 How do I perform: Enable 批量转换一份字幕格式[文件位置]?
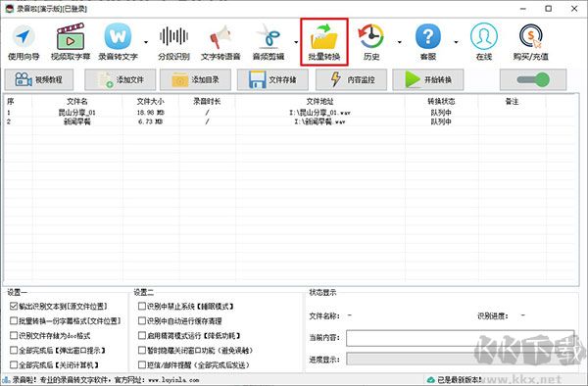[14, 320]
